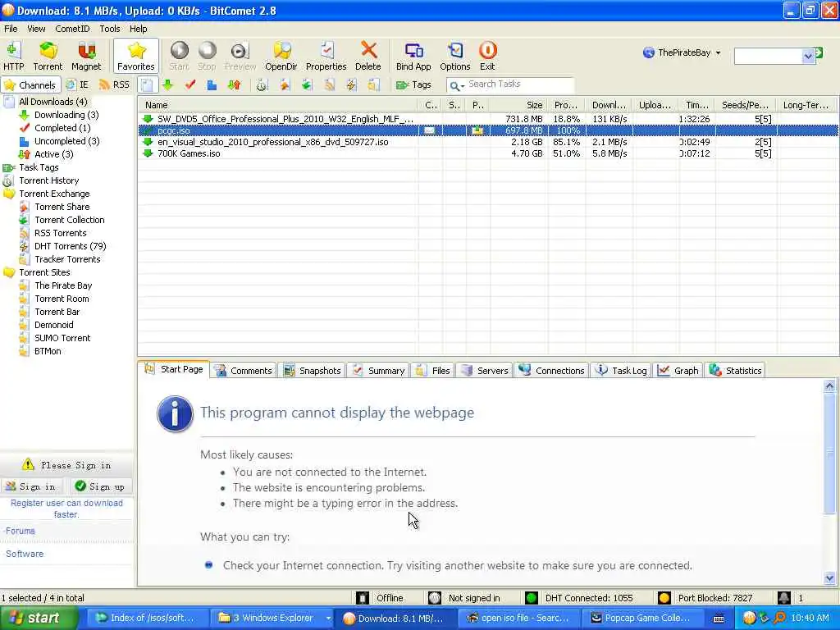The width and height of the screenshot is (840, 630).
Task: Open the Tools menu
Action: (110, 29)
